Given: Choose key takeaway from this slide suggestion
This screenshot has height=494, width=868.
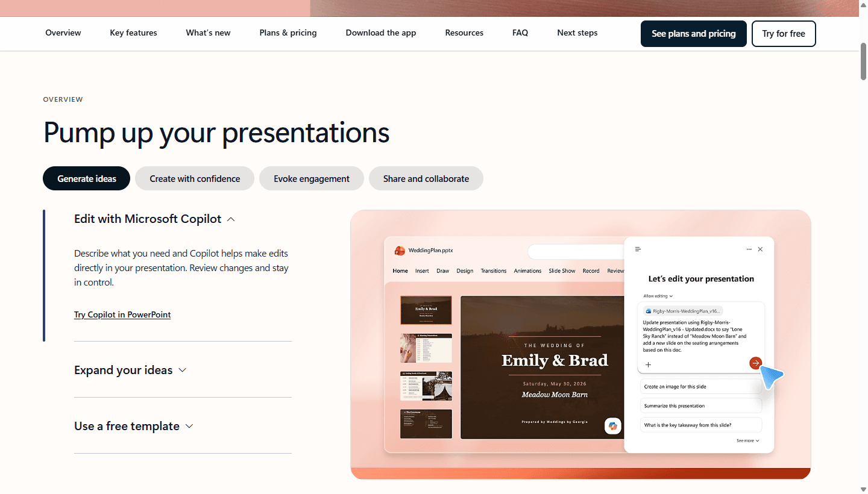Looking at the screenshot, I should [x=701, y=425].
